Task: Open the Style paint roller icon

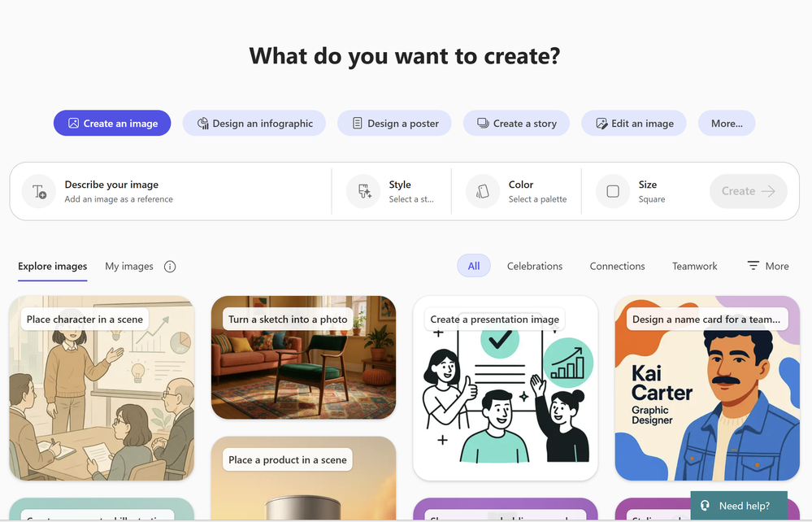Action: pyautogui.click(x=363, y=192)
